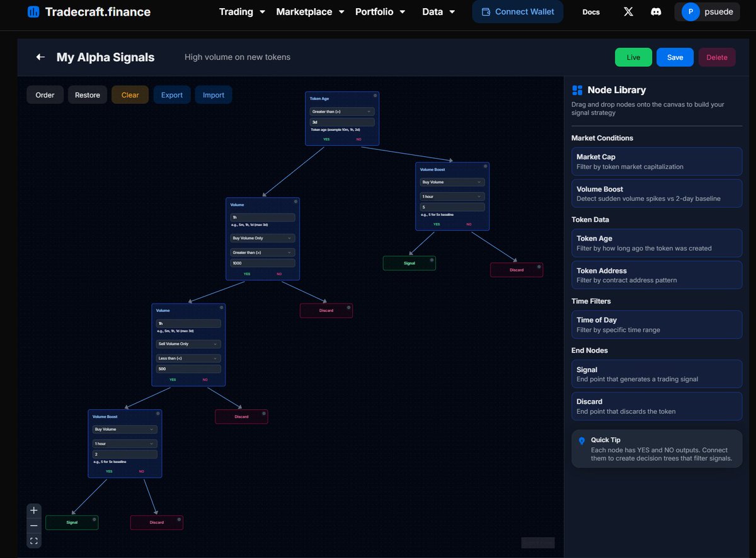This screenshot has height=558, width=756.
Task: Select Signal node below Volume Boost 5 node
Action: [x=409, y=263]
